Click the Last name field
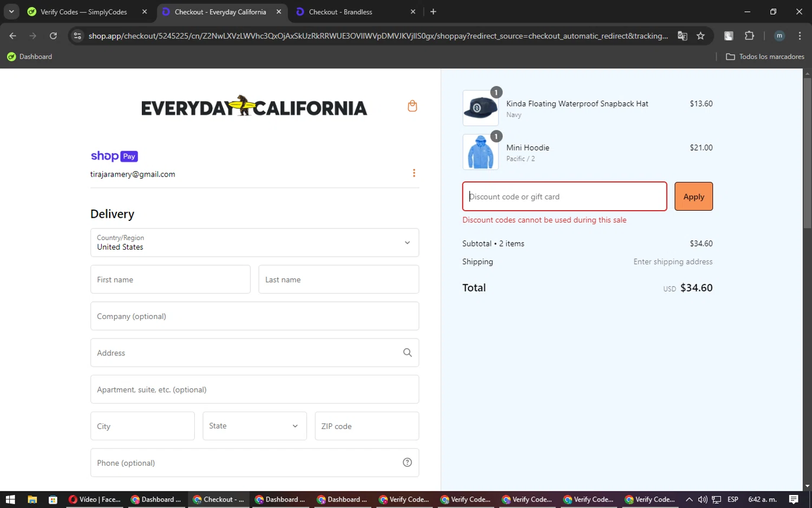This screenshot has width=812, height=508. pyautogui.click(x=339, y=279)
